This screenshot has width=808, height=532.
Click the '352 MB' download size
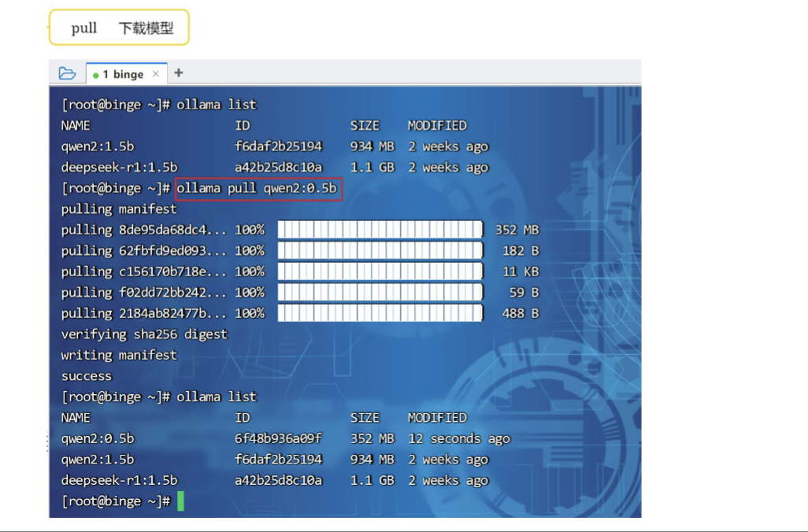pyautogui.click(x=517, y=230)
